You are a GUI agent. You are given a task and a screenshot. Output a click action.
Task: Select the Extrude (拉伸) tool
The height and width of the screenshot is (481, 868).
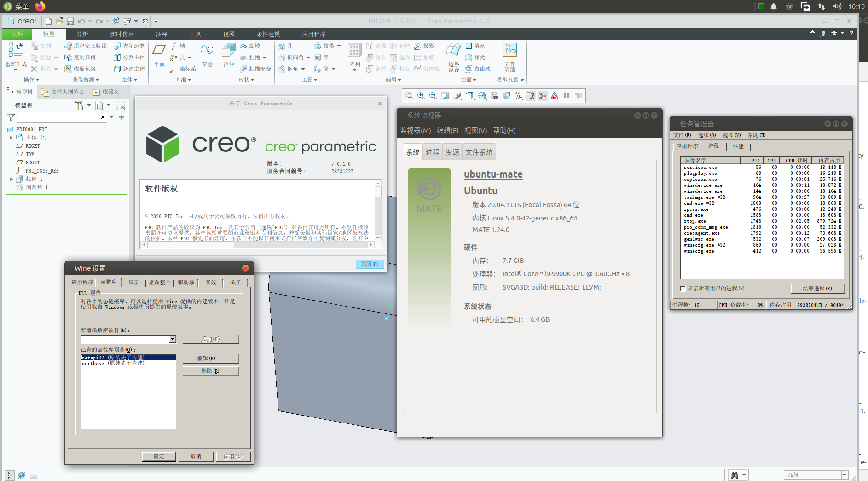pos(229,55)
